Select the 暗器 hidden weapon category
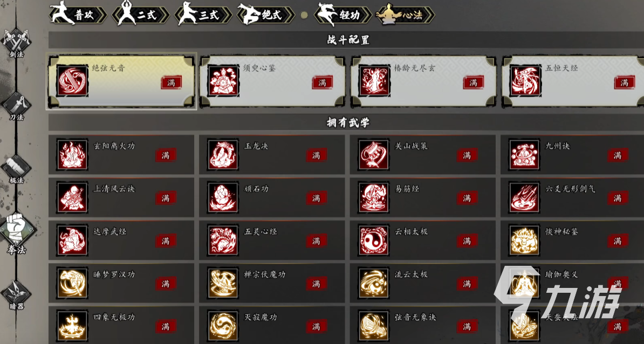644x344 pixels. coord(16,295)
